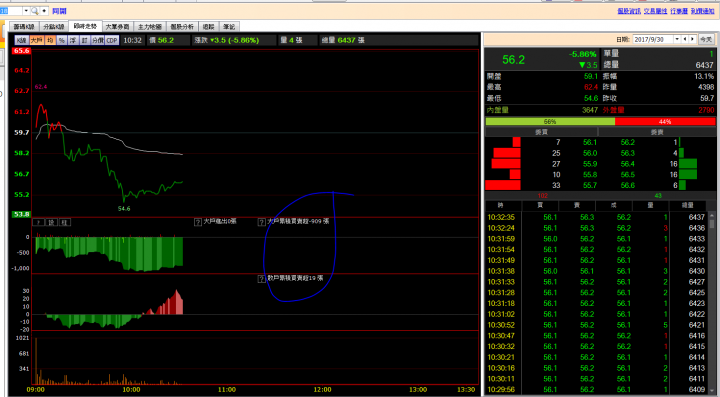Screen dimensions: 720x397
Task: Open the 主力地圖 tab
Action: click(150, 27)
